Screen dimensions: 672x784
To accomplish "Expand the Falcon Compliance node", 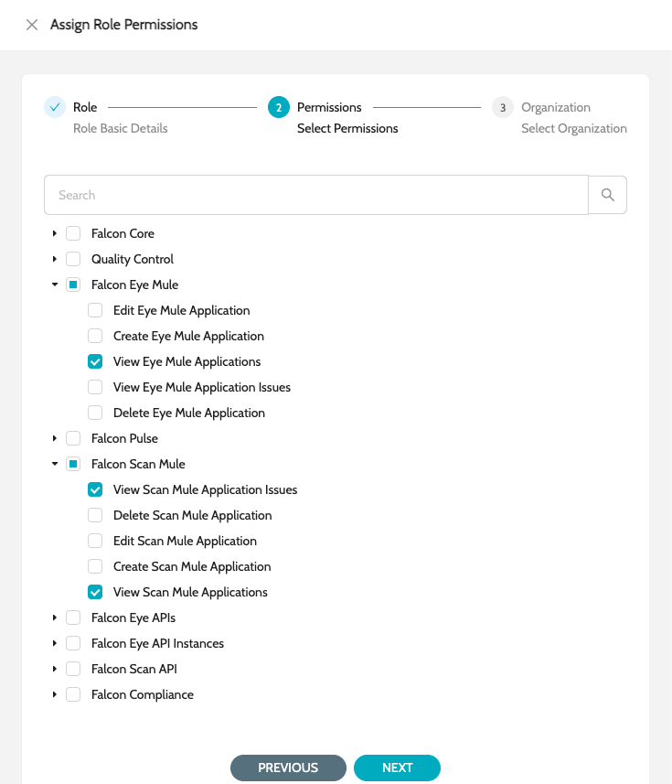I will coord(55,694).
